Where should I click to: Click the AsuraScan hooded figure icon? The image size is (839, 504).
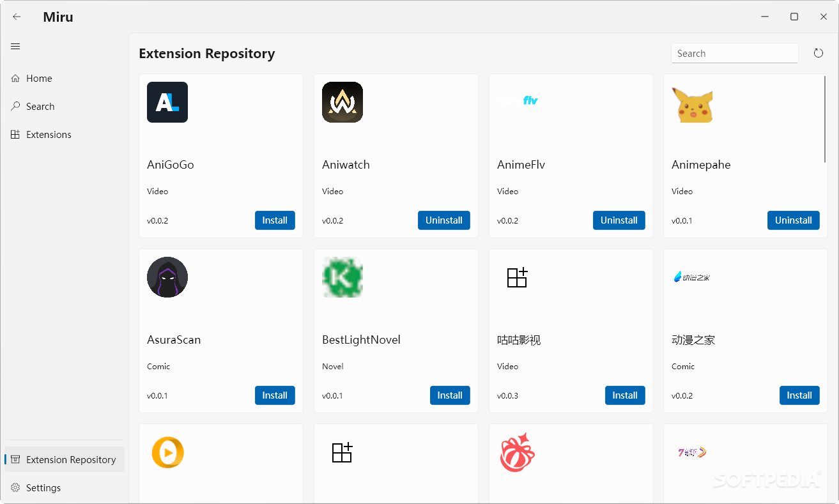point(167,277)
